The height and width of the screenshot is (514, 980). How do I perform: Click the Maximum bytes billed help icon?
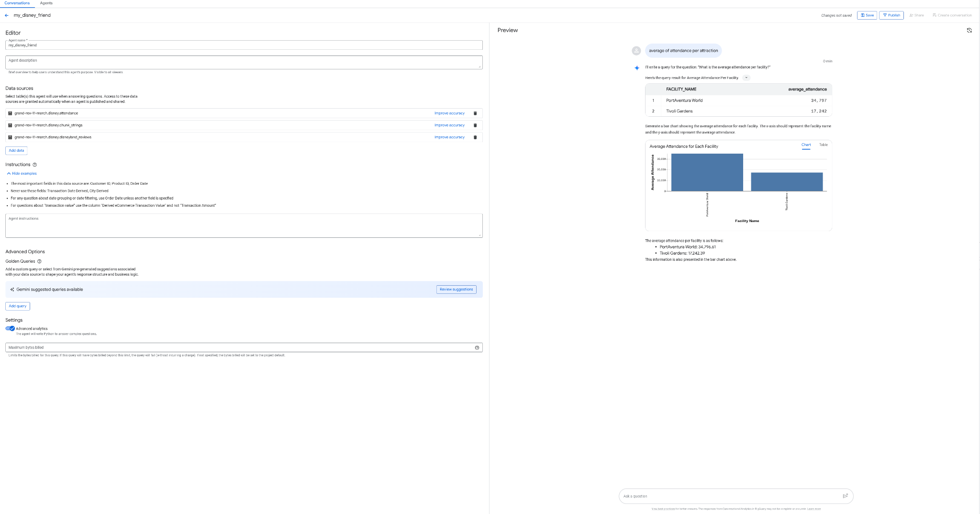point(477,348)
